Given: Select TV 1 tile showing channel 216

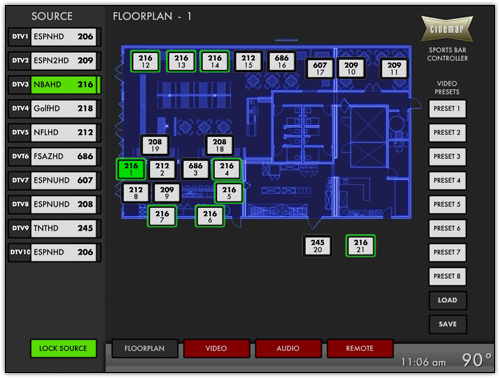Looking at the screenshot, I should click(131, 169).
